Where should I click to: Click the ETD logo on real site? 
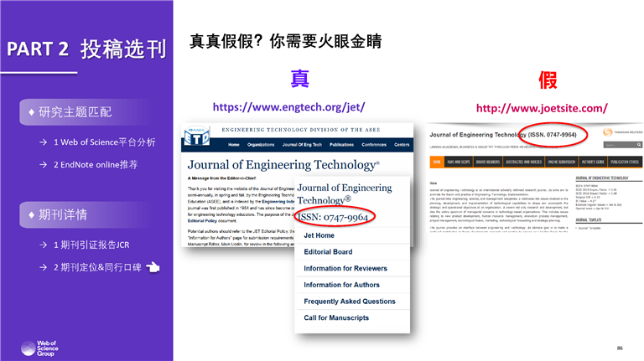[196, 137]
